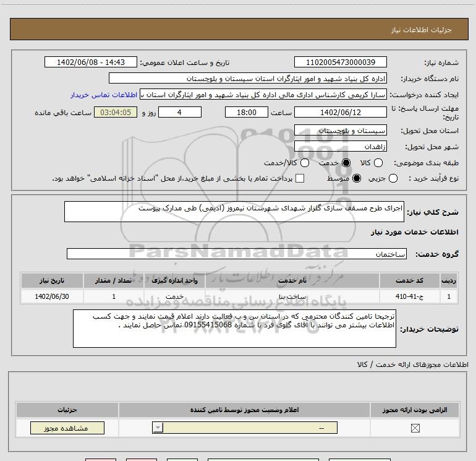Screen dimensions: 476x461
Task: Select the کالا category radio button
Action: coord(378,163)
